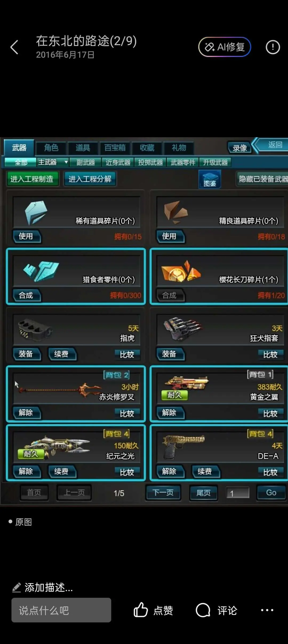Click 下一页 next page button
This screenshot has width=288, height=644.
click(163, 492)
